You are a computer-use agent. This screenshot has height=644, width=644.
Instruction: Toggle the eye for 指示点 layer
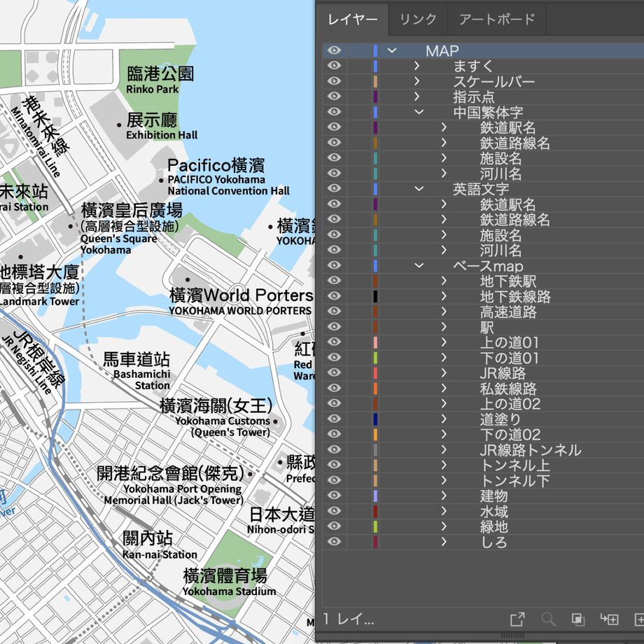point(335,97)
